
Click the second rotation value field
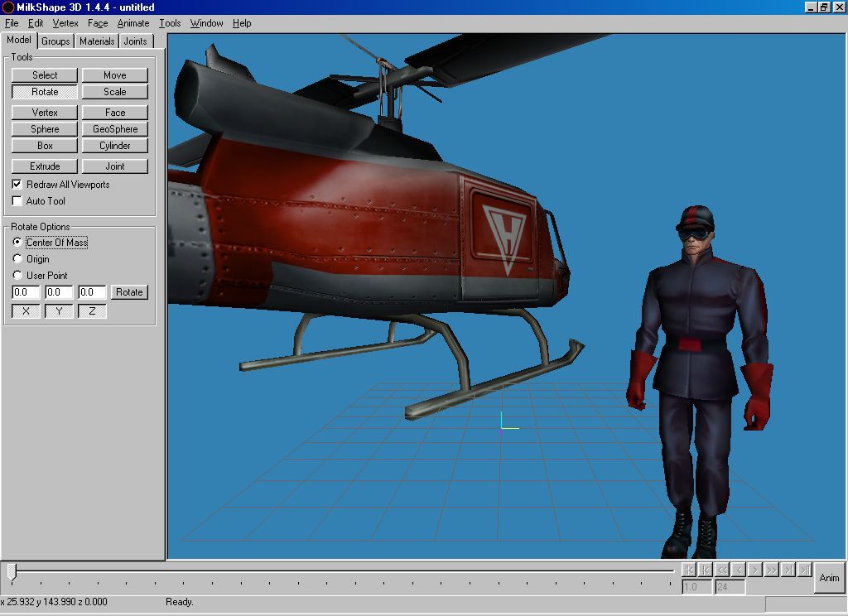coord(59,292)
